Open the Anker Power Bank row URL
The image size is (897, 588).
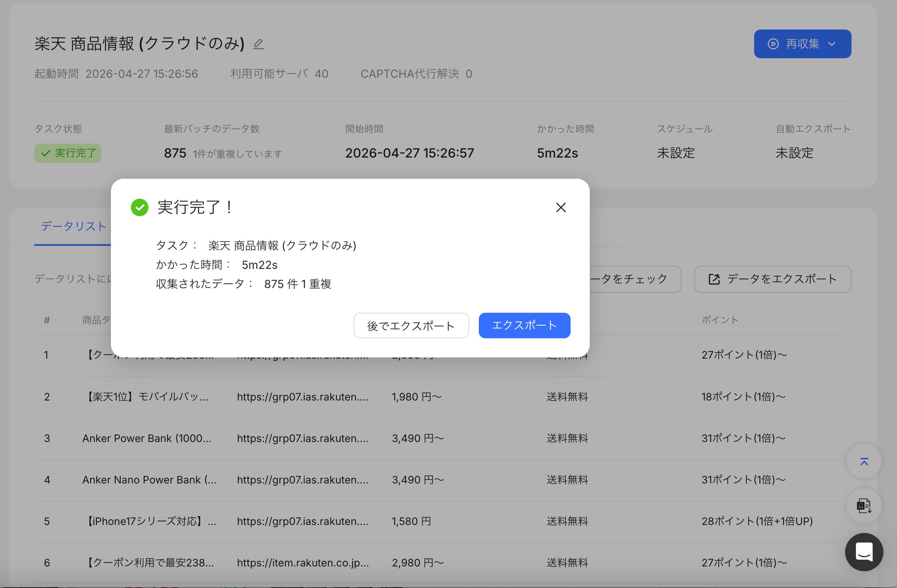click(303, 438)
